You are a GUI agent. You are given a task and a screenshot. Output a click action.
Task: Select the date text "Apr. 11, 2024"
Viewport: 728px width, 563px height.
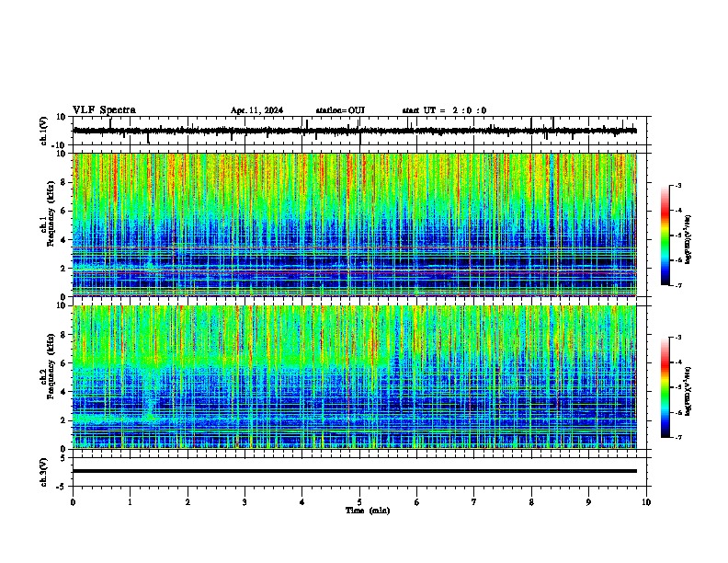pos(256,110)
